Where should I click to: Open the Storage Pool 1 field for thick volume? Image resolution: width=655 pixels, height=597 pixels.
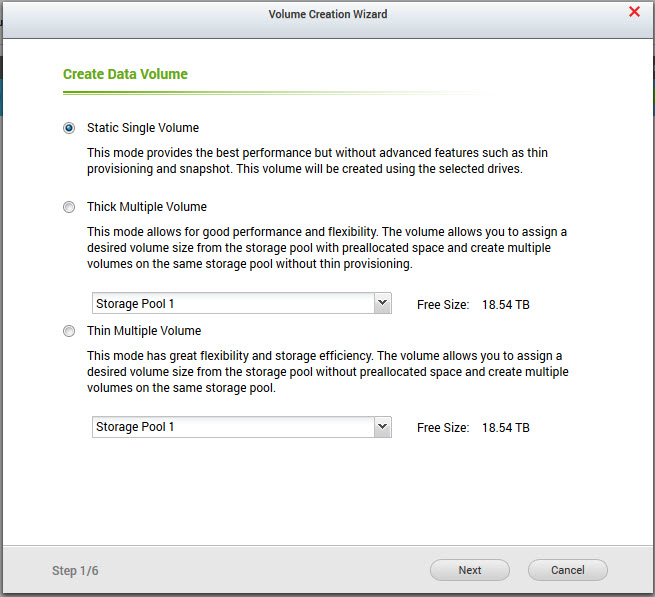tap(230, 303)
